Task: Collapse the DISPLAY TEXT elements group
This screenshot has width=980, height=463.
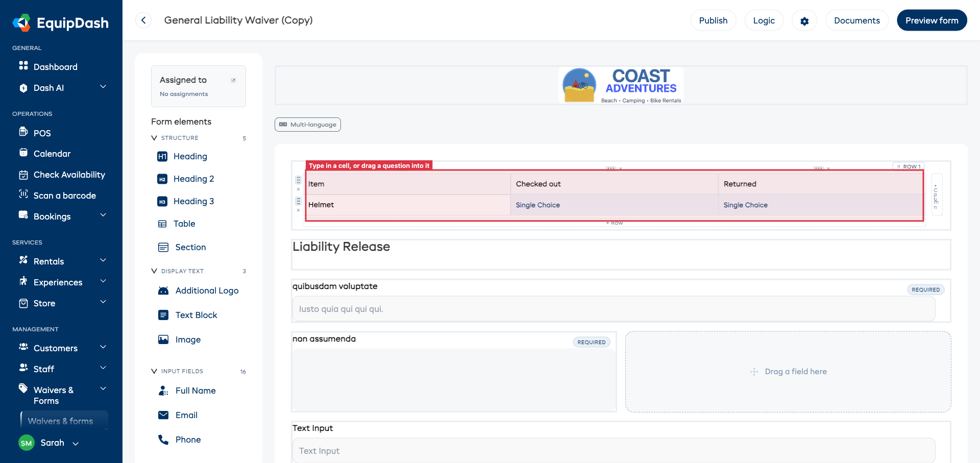Action: click(x=154, y=271)
